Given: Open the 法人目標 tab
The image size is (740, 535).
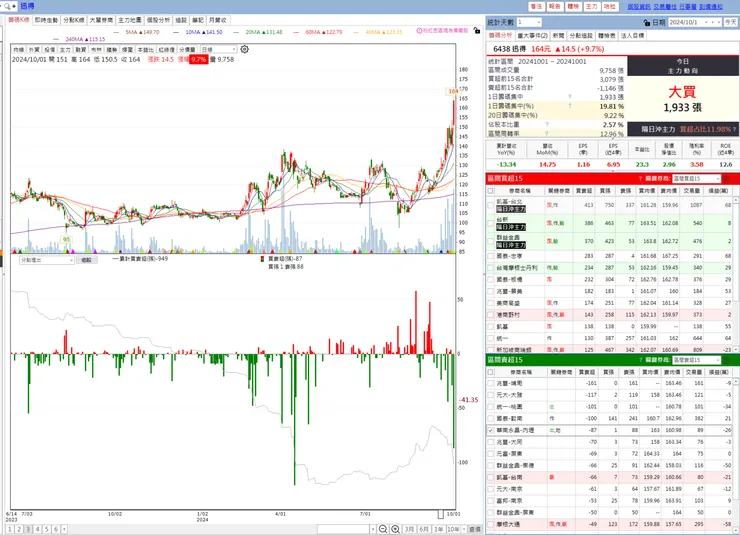Looking at the screenshot, I should coord(632,35).
